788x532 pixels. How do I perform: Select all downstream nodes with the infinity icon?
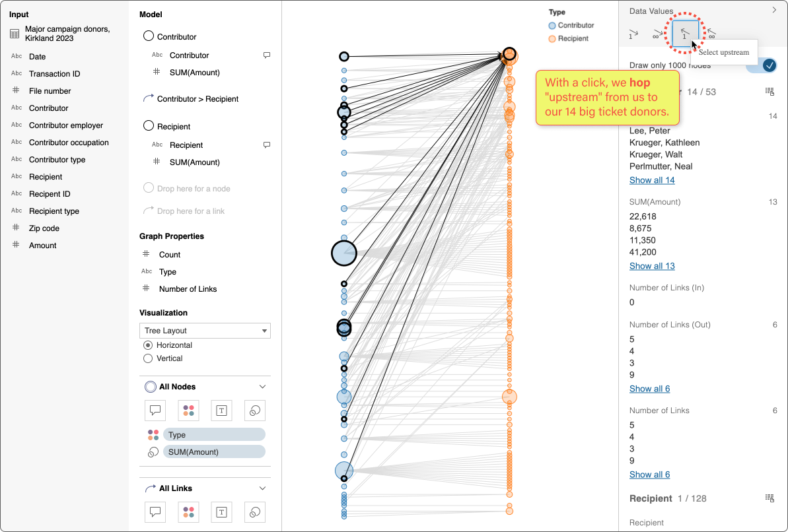659,33
